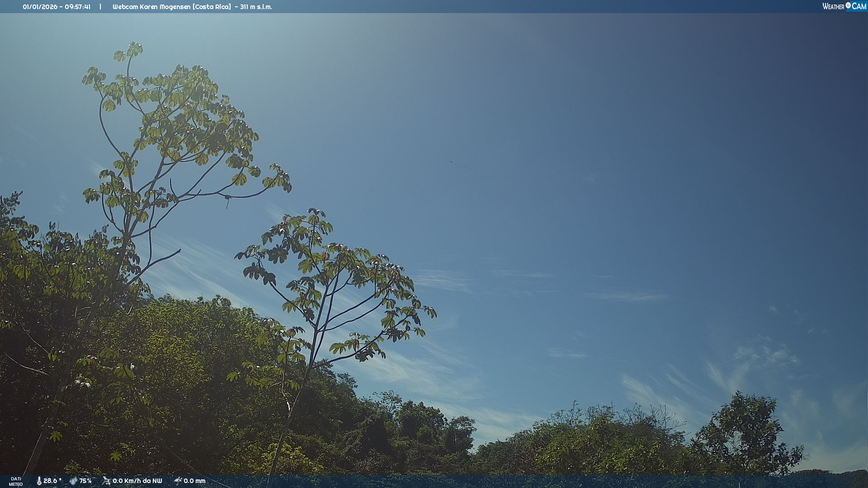
Task: Click the 09:57:41 time display
Action: click(77, 7)
